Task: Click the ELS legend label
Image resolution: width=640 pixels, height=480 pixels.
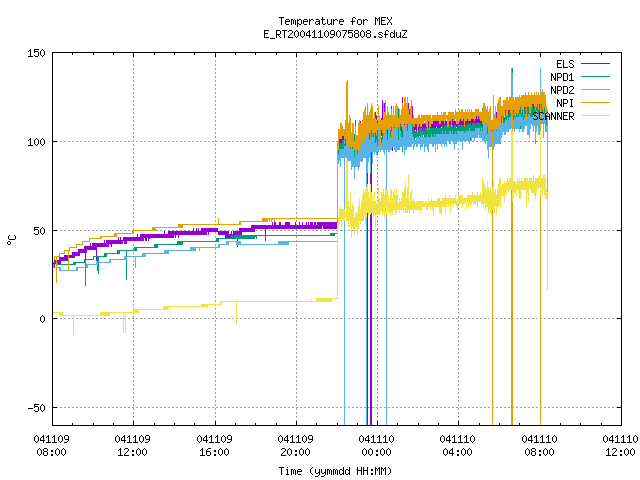Action: coord(565,64)
